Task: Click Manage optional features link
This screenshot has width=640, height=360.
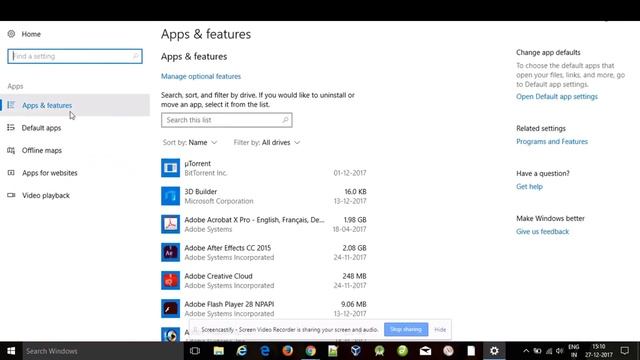Action: coord(201,76)
